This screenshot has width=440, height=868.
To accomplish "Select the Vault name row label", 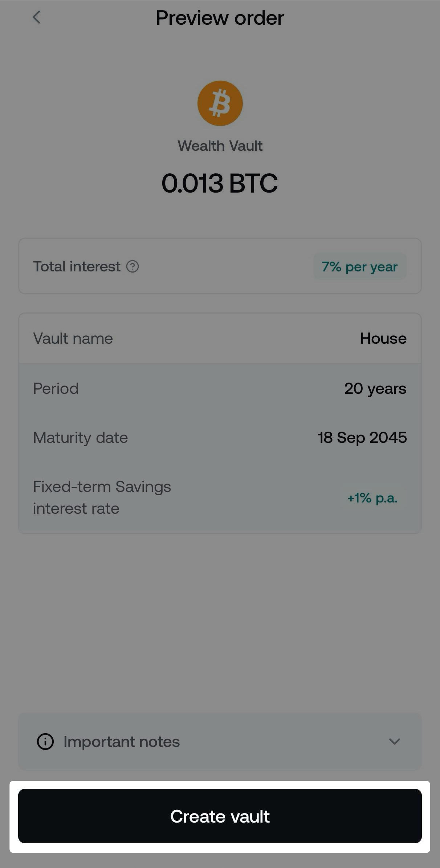I will 73,339.
